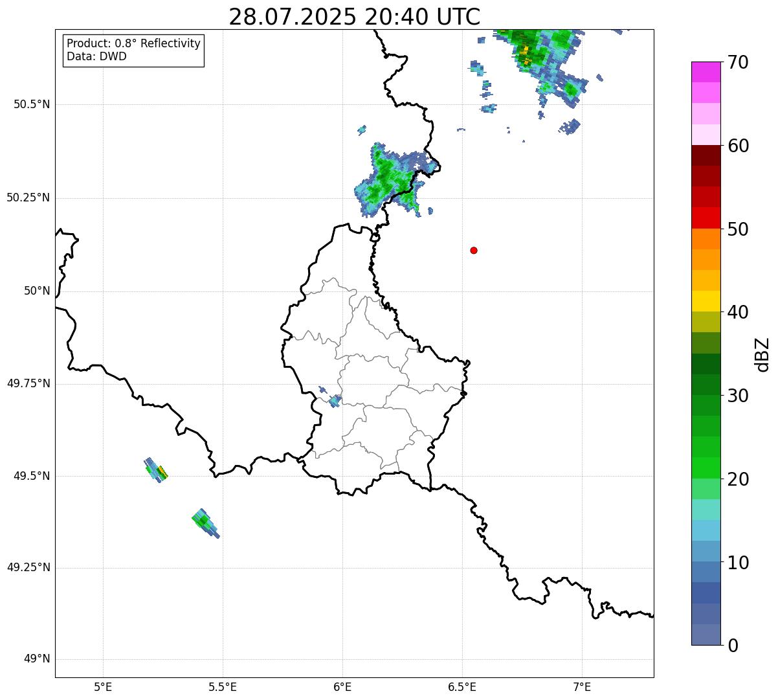The image size is (778, 700).
Task: Click the small echo near 49.5°N 5.2°E
Action: (156, 469)
